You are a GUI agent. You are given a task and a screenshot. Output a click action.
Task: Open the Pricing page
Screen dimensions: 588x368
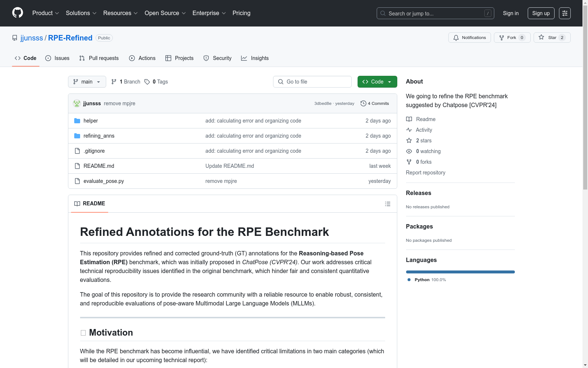pyautogui.click(x=241, y=13)
